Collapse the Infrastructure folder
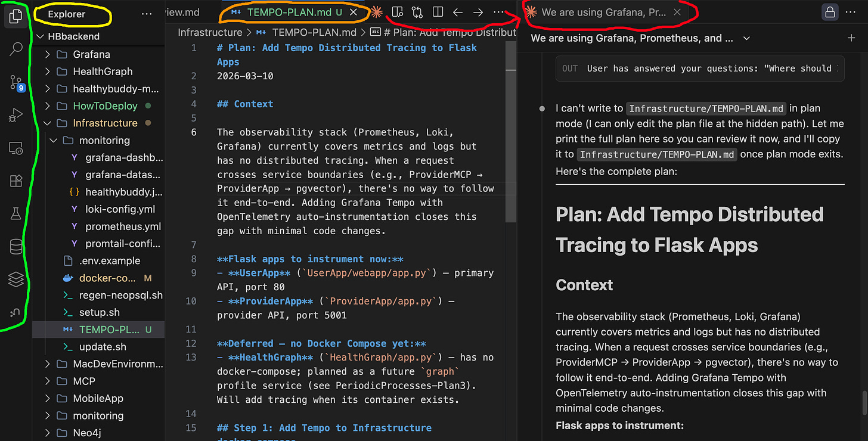Viewport: 868px width, 441px height. tap(48, 123)
